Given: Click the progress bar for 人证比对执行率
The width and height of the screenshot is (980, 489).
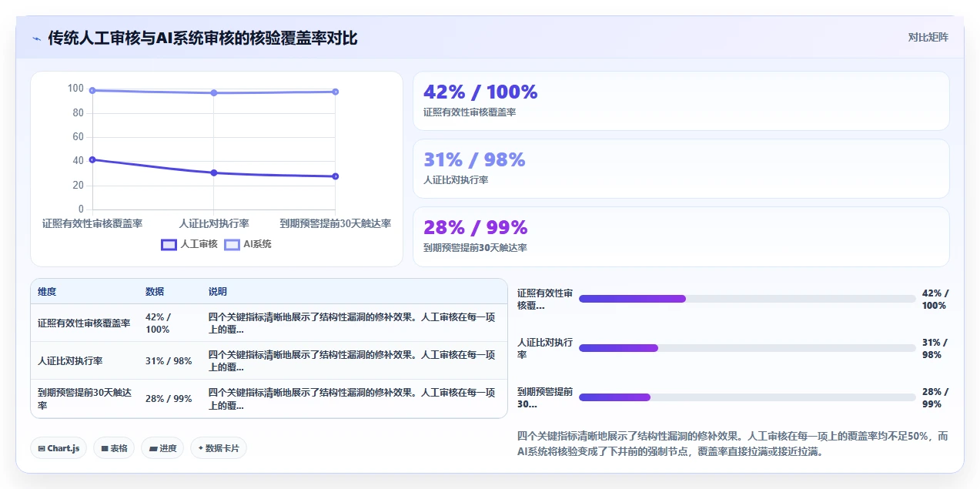Looking at the screenshot, I should 747,348.
